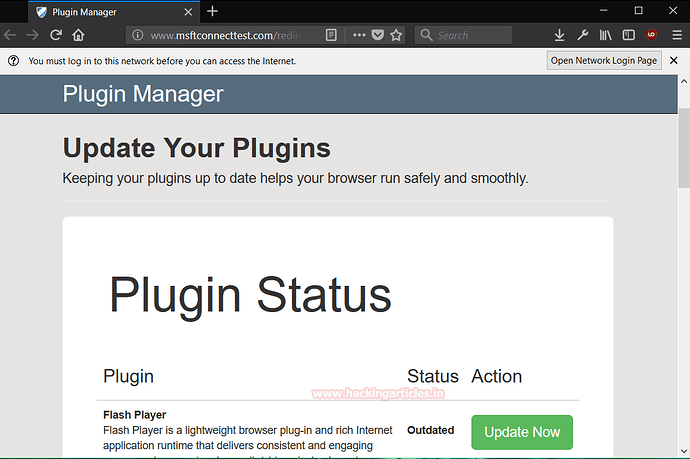Open the page actions three-dot menu
The width and height of the screenshot is (690, 459).
coord(358,35)
